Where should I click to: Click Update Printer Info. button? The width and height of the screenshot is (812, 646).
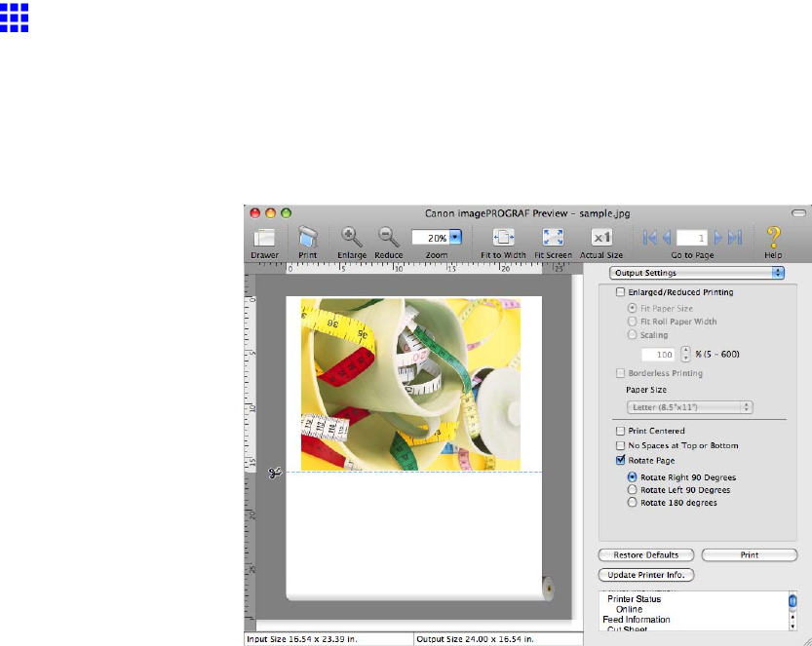[645, 575]
